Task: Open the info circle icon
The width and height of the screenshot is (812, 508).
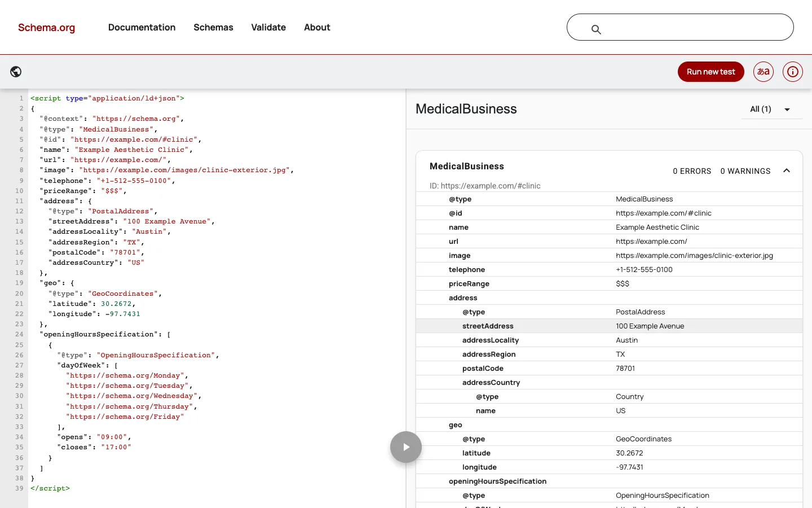Action: (x=793, y=72)
